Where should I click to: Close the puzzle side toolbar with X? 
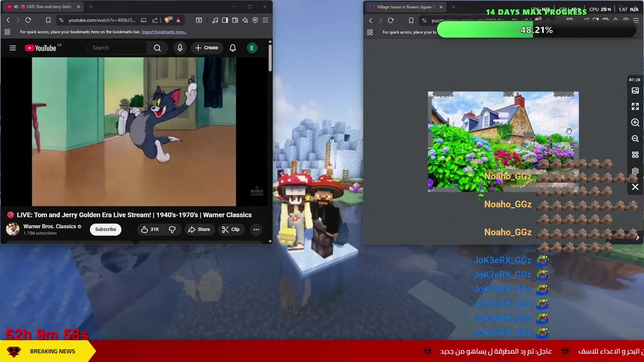(635, 187)
